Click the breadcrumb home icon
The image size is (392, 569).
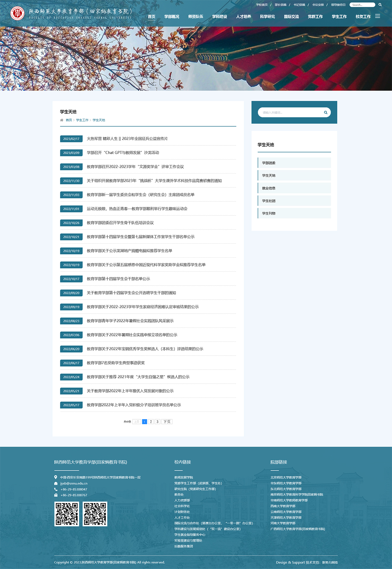tap(62, 120)
